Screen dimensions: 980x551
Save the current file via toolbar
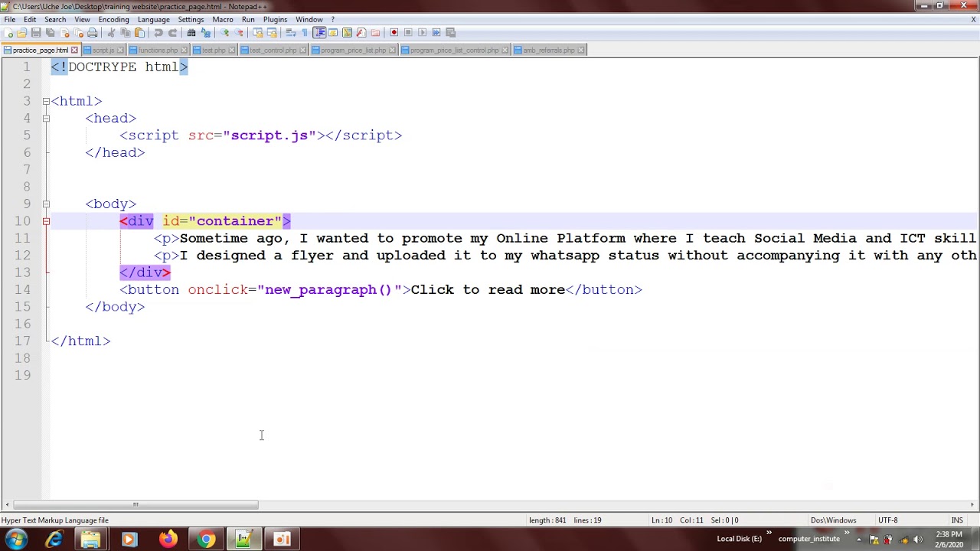pos(36,32)
